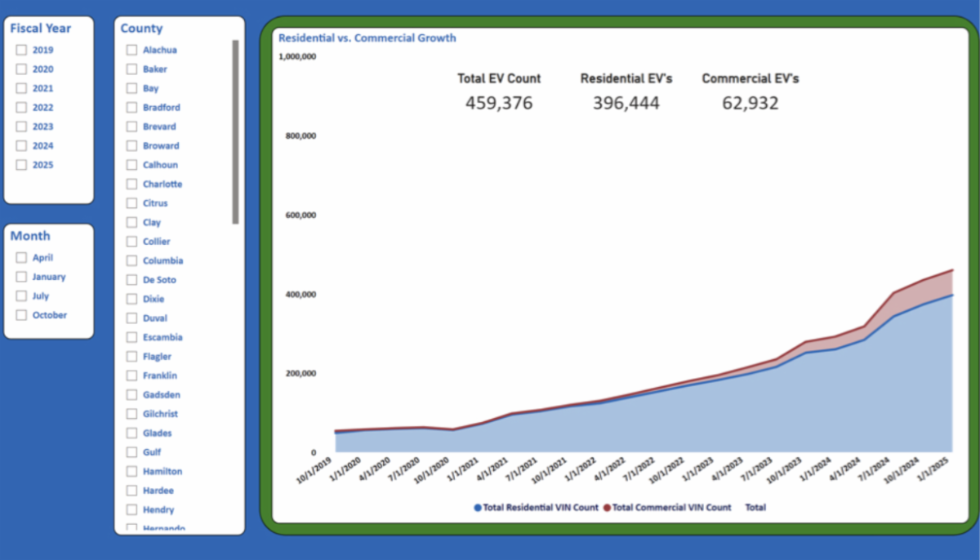
Task: Select the Residential EV's value 396,444
Action: (626, 104)
